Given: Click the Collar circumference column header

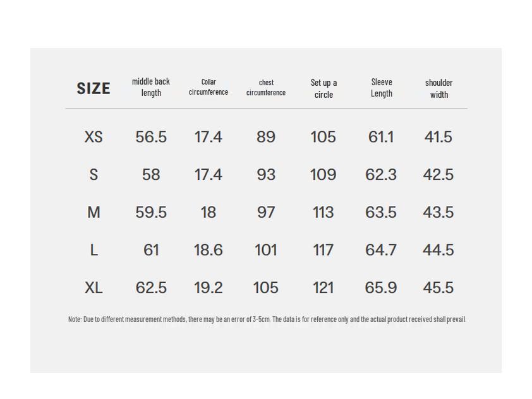Looking at the screenshot, I should [x=209, y=87].
